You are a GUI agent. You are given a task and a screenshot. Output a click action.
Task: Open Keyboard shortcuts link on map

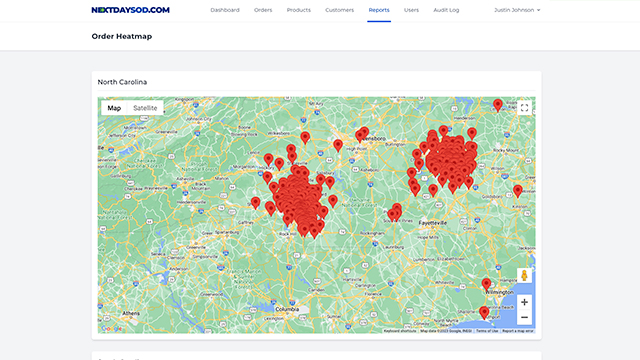(400, 331)
